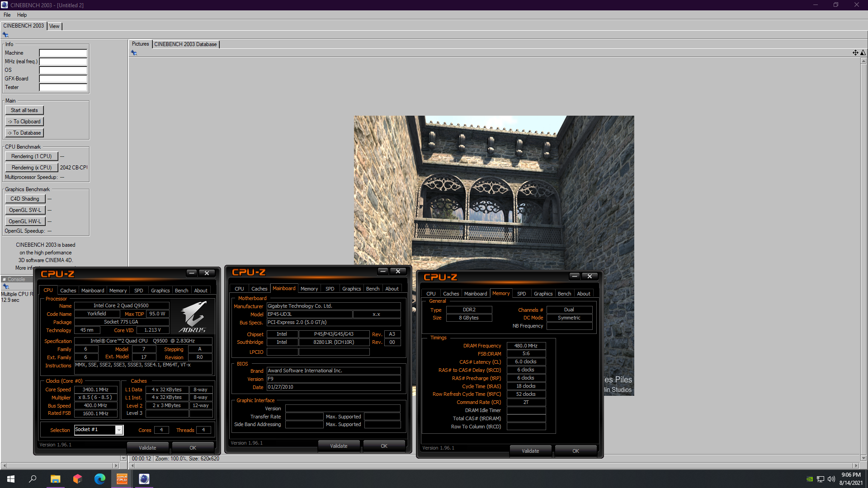
Task: Click the GFX-Board input field
Action: coord(63,79)
